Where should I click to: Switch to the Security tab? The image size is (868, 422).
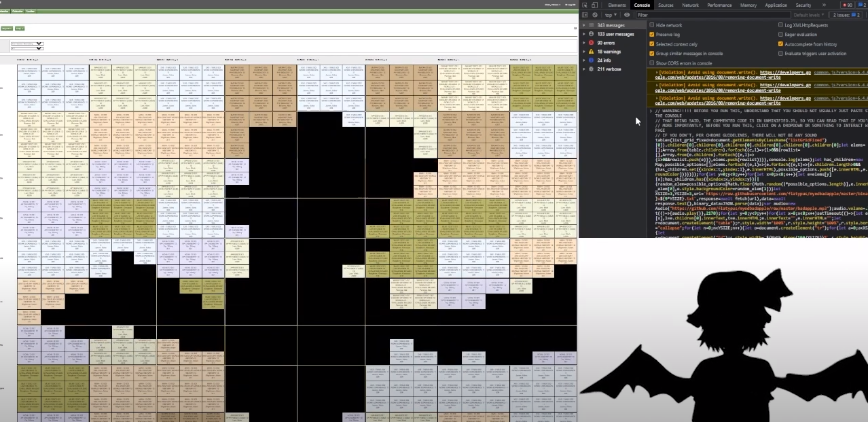coord(803,5)
